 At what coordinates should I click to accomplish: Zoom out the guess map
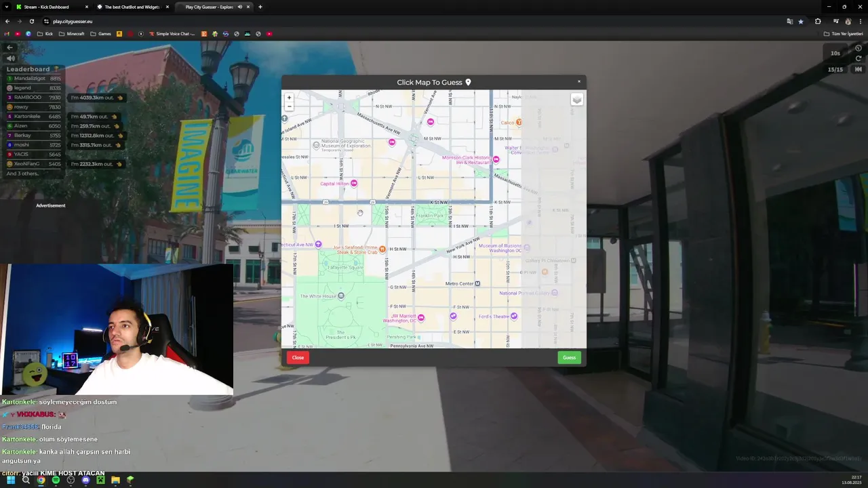pyautogui.click(x=289, y=106)
